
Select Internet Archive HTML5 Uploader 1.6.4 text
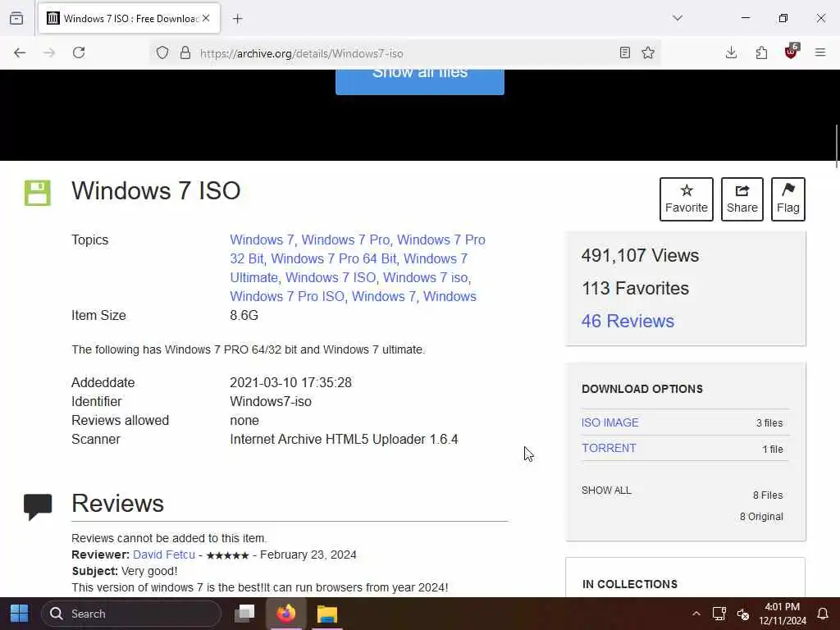pyautogui.click(x=344, y=440)
